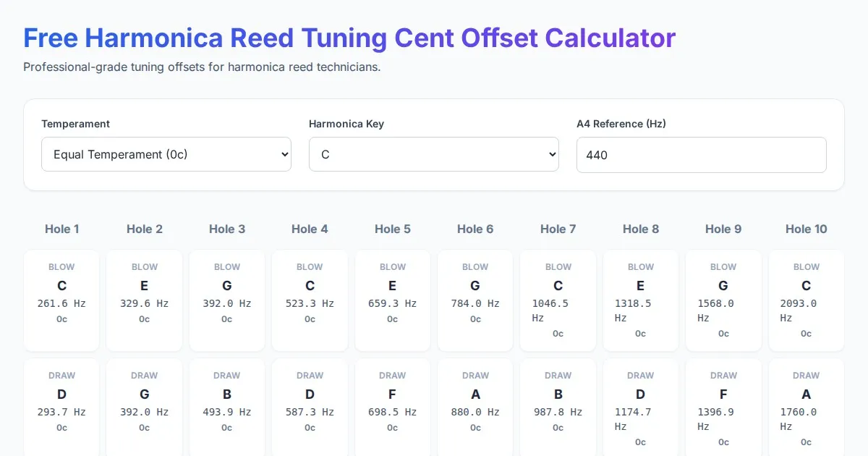
Task: Click the Hole 5 column header
Action: point(393,229)
